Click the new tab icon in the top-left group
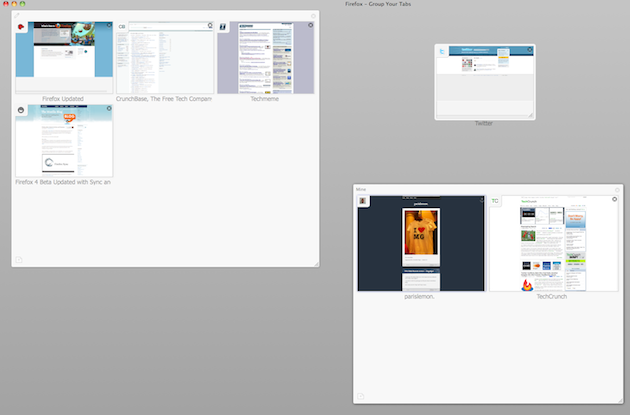 click(x=18, y=260)
